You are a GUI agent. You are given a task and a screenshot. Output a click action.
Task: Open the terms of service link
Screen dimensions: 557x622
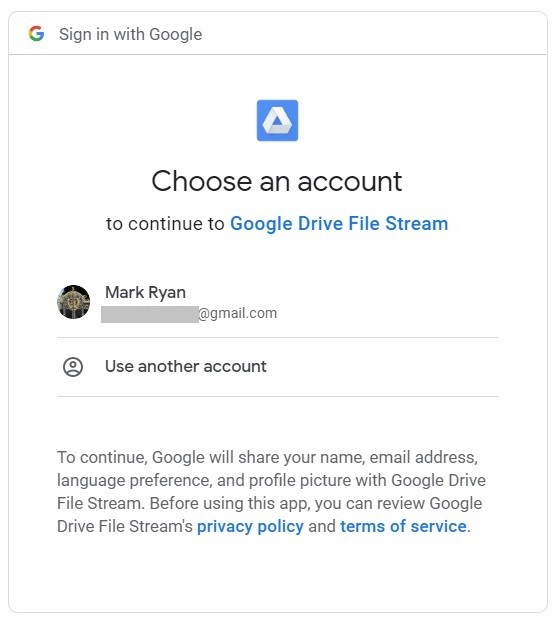tap(403, 526)
